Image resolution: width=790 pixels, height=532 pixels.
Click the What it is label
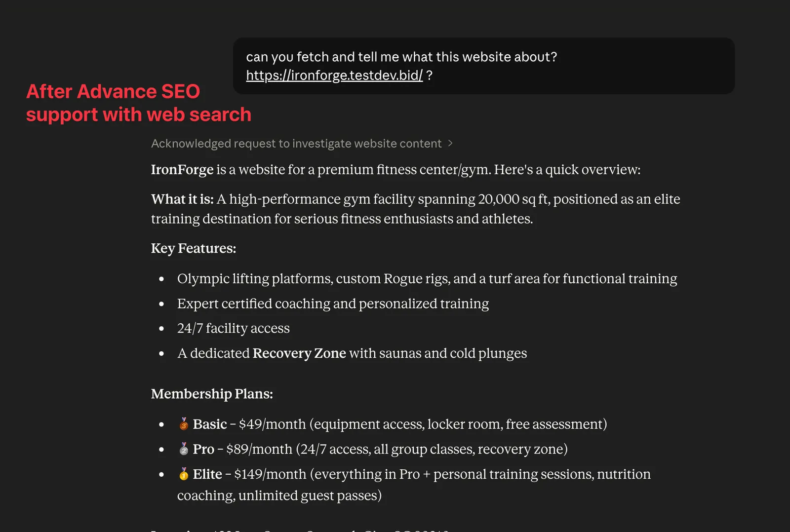click(182, 199)
